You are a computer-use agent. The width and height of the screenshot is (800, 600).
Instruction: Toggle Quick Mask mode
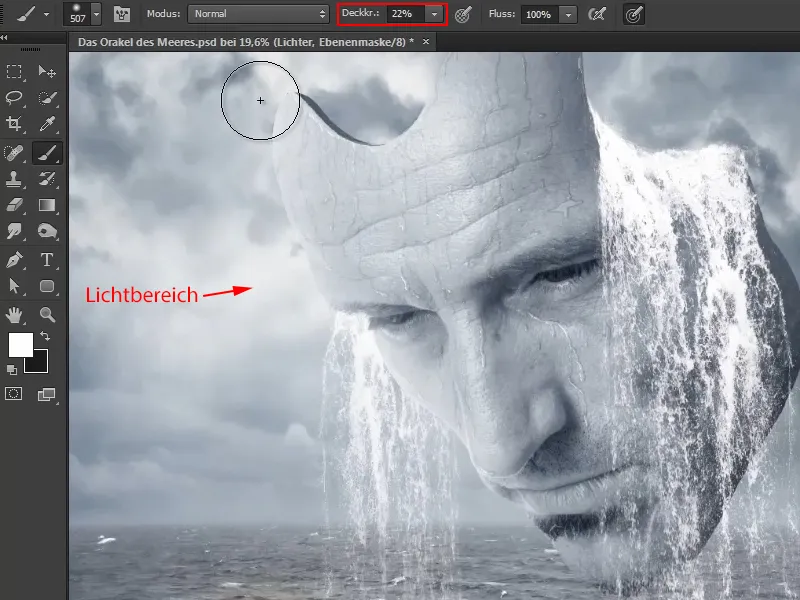click(x=14, y=394)
